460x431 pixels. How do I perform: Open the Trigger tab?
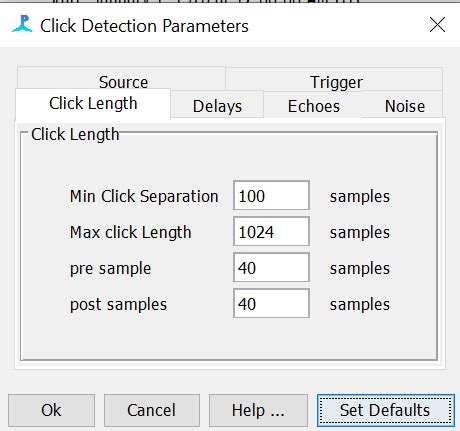pyautogui.click(x=334, y=79)
